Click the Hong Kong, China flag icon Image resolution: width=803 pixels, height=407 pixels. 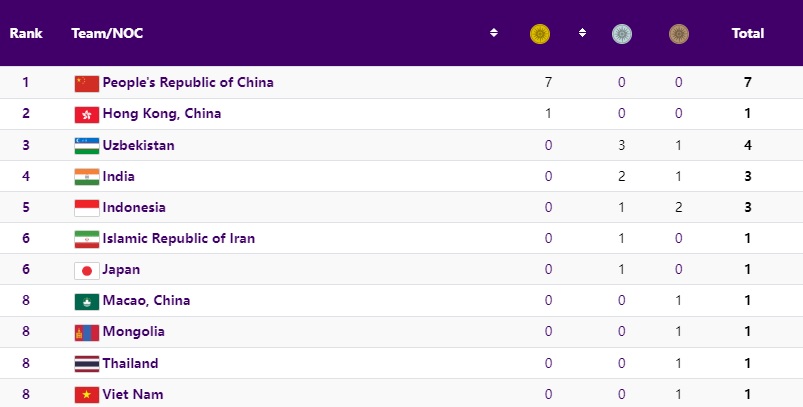point(87,114)
